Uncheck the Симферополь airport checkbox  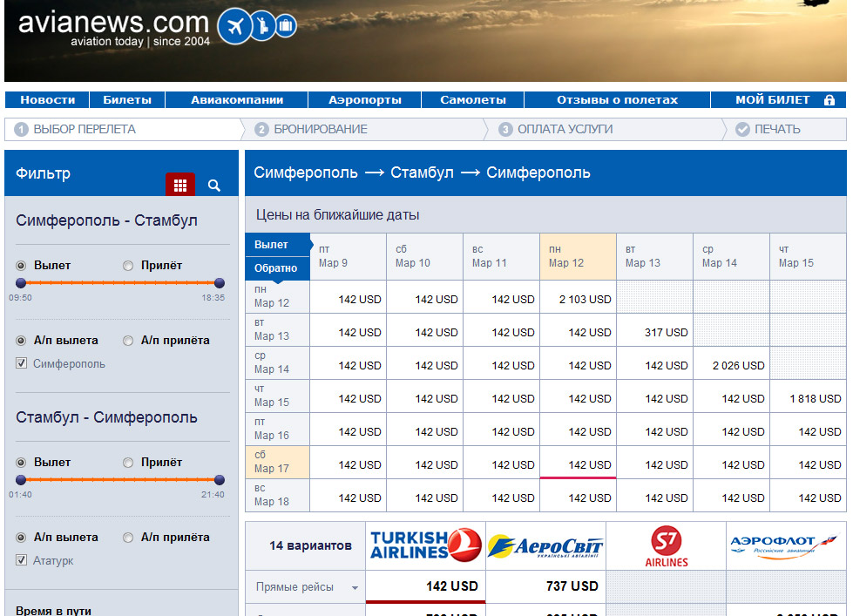[22, 363]
